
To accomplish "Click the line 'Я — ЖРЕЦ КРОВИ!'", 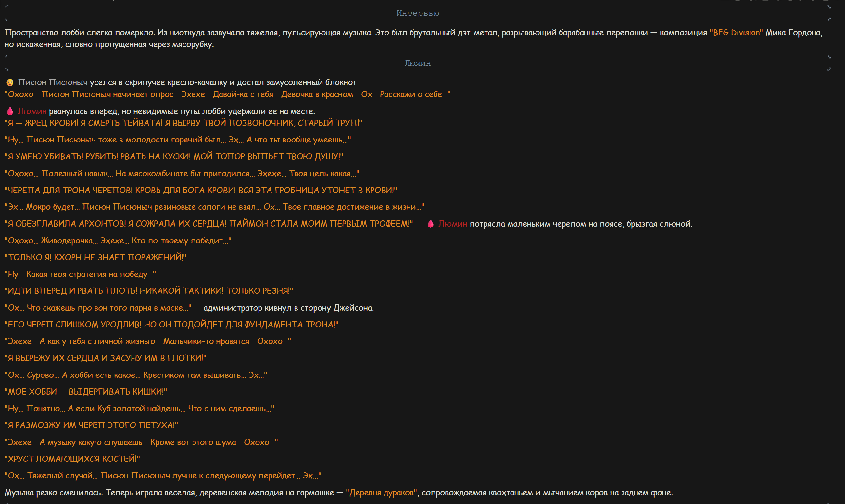I will coord(183,123).
